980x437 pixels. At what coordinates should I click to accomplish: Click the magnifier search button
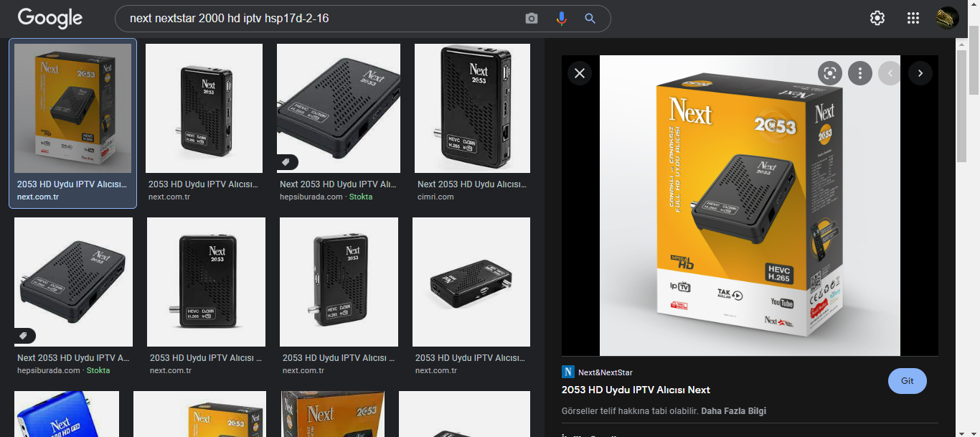tap(590, 19)
